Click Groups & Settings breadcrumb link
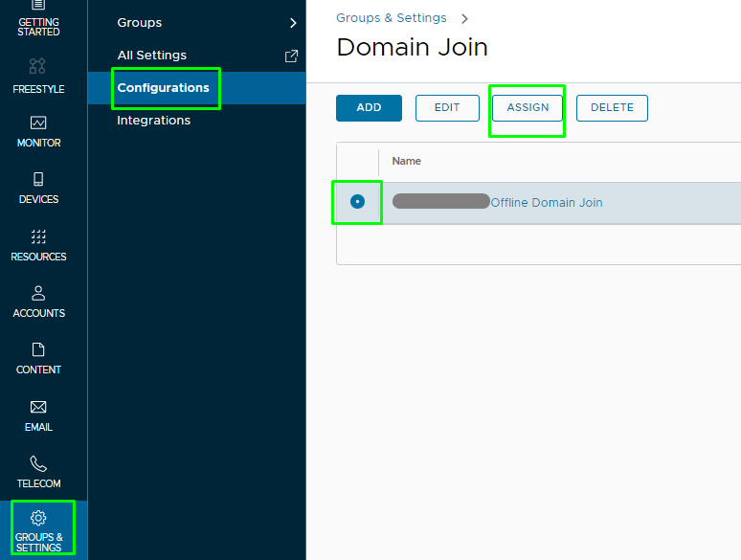This screenshot has height=560, width=741. [391, 18]
